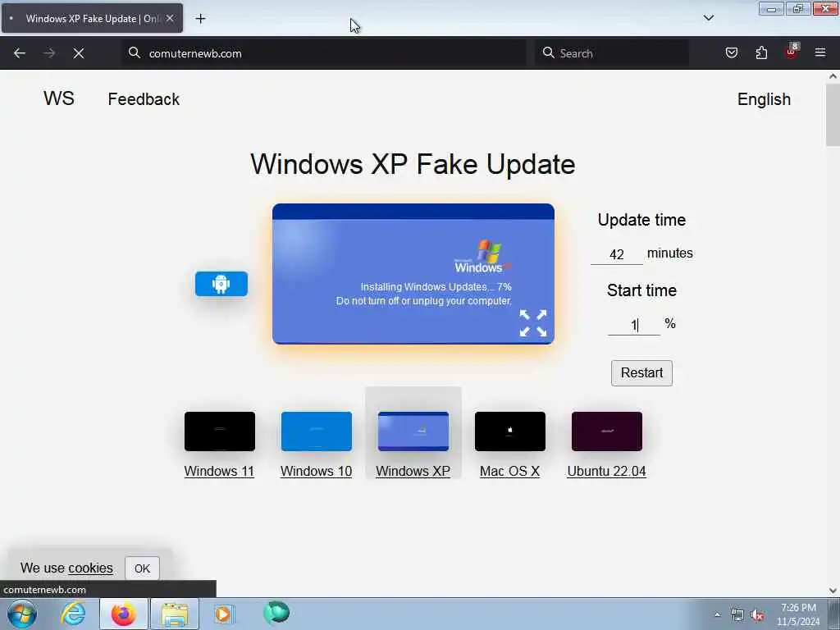Open the Extensions puzzle icon
840x630 pixels.
tap(761, 52)
